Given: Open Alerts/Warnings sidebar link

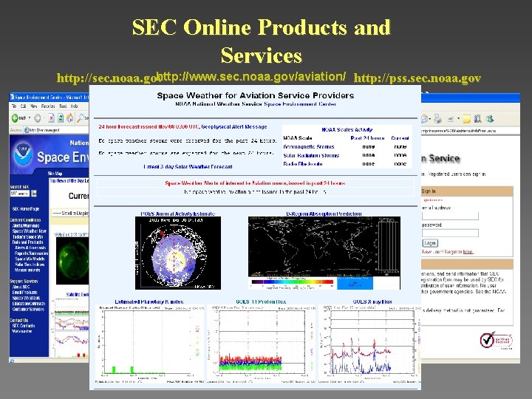Looking at the screenshot, I should coord(26,225).
